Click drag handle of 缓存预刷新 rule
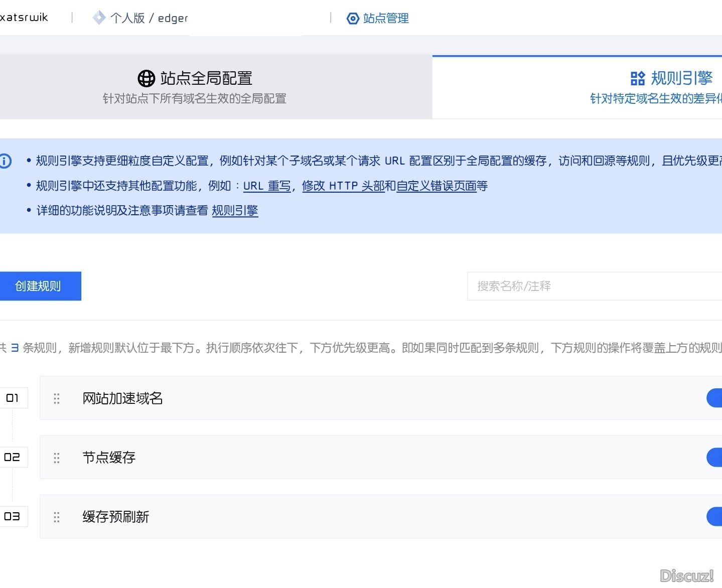The width and height of the screenshot is (722, 588). click(57, 517)
